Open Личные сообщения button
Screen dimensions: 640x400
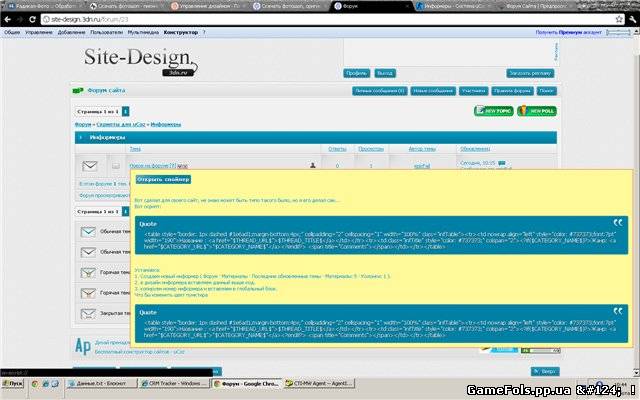tap(380, 91)
